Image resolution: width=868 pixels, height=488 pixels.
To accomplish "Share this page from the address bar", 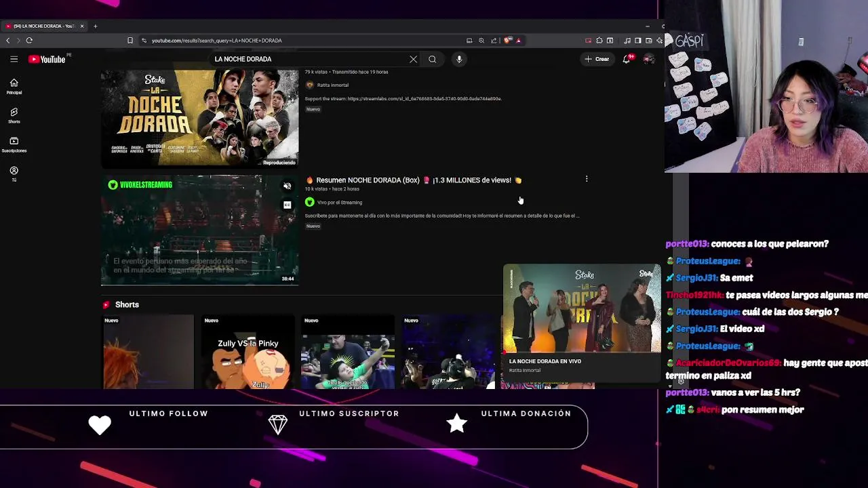I will click(x=494, y=41).
